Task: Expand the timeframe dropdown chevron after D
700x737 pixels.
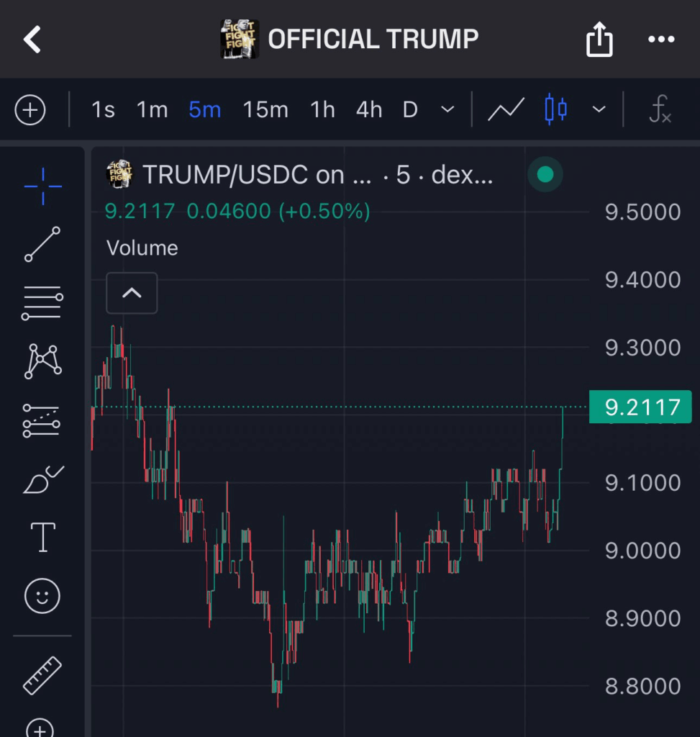Action: pyautogui.click(x=447, y=109)
